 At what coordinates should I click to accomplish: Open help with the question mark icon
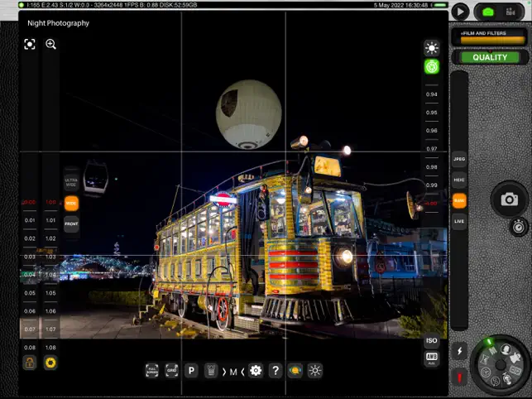(276, 371)
